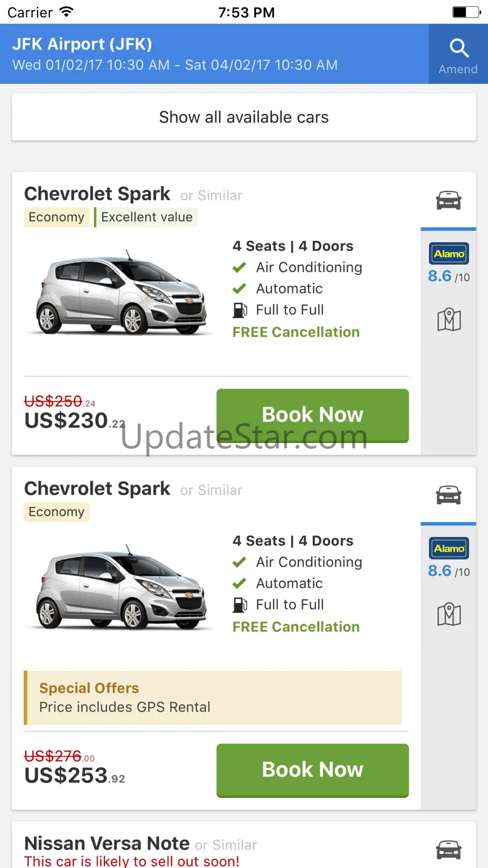488x868 pixels.
Task: Tap the Amend search magnifier icon
Action: 459,49
